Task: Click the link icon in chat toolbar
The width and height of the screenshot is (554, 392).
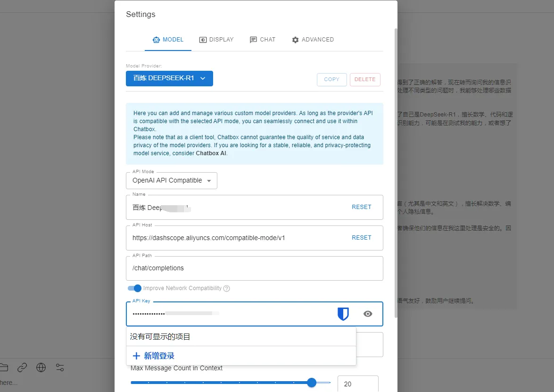Action: [x=22, y=367]
